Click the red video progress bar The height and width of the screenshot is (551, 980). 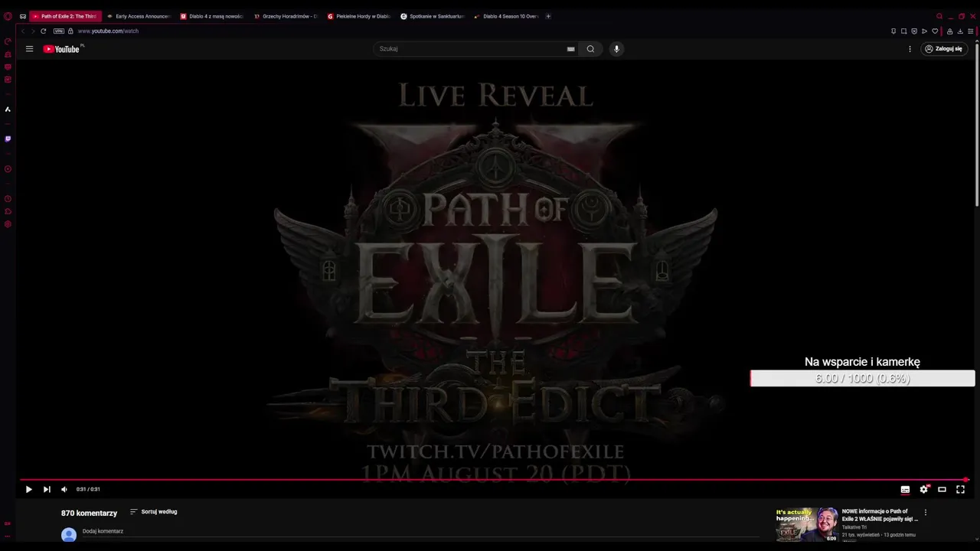494,481
